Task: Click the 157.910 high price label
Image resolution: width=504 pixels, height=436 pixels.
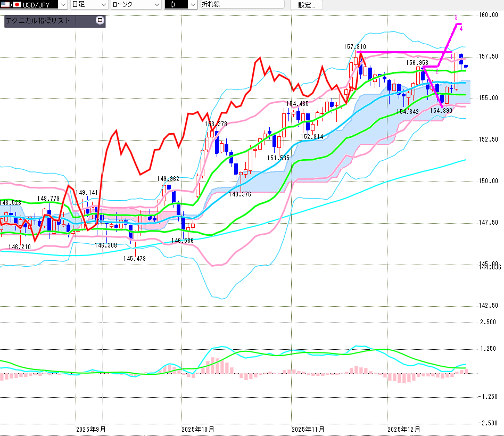Action: pos(354,47)
